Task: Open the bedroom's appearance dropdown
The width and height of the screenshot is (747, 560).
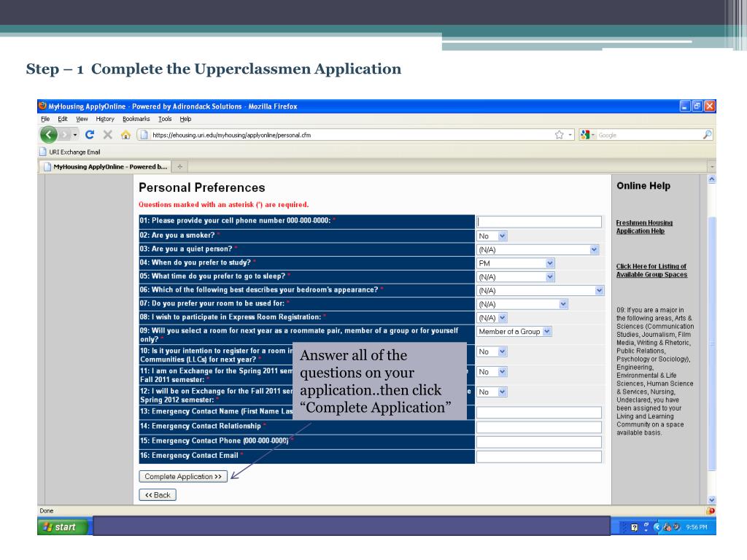Action: (x=541, y=290)
